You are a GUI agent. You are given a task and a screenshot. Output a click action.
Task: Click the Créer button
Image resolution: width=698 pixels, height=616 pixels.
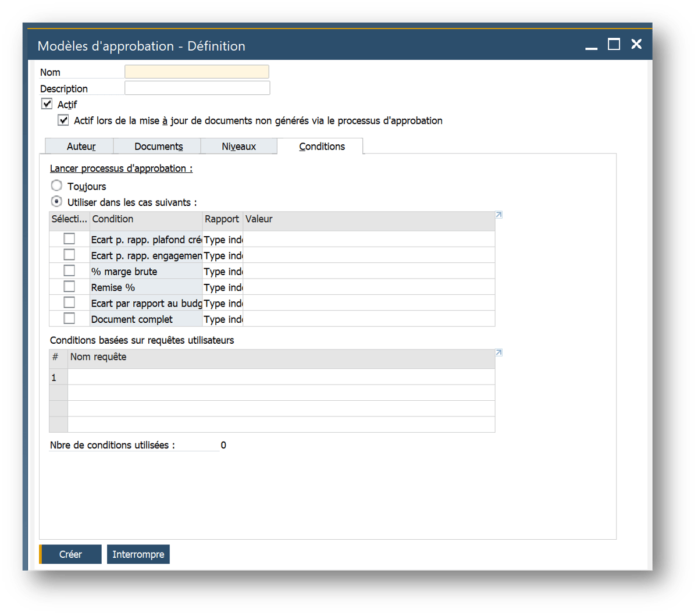(70, 554)
